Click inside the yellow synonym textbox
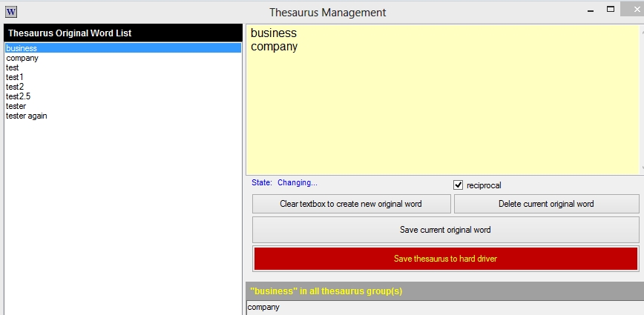 [x=445, y=111]
